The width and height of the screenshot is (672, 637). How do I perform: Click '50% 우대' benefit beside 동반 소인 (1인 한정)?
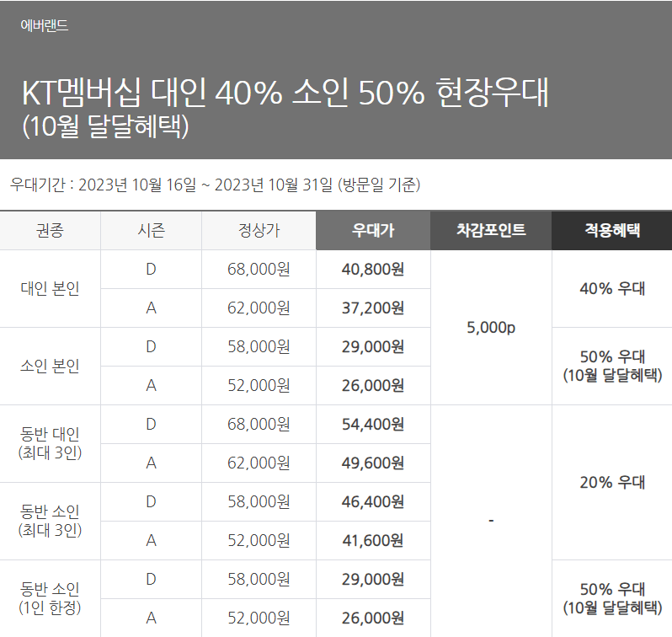click(612, 598)
